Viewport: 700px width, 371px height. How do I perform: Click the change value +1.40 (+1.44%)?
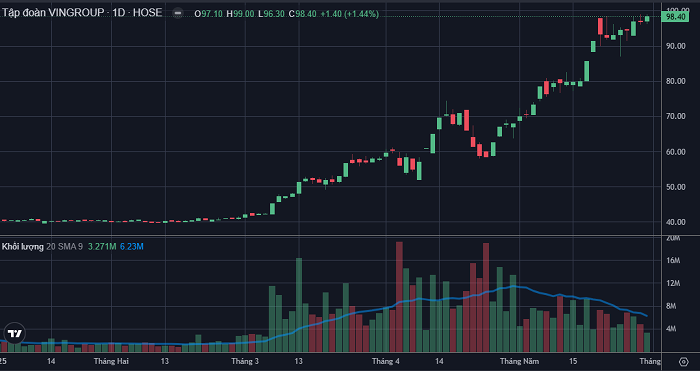[x=350, y=14]
